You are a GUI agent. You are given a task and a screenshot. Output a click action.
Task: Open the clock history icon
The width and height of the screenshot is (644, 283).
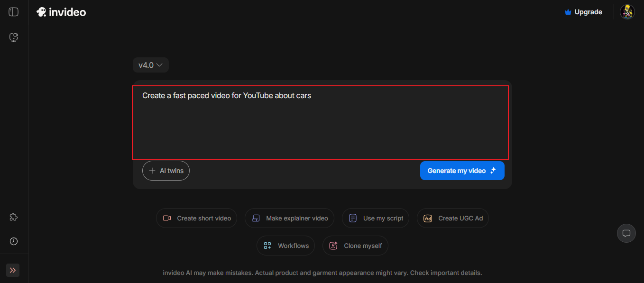14,241
